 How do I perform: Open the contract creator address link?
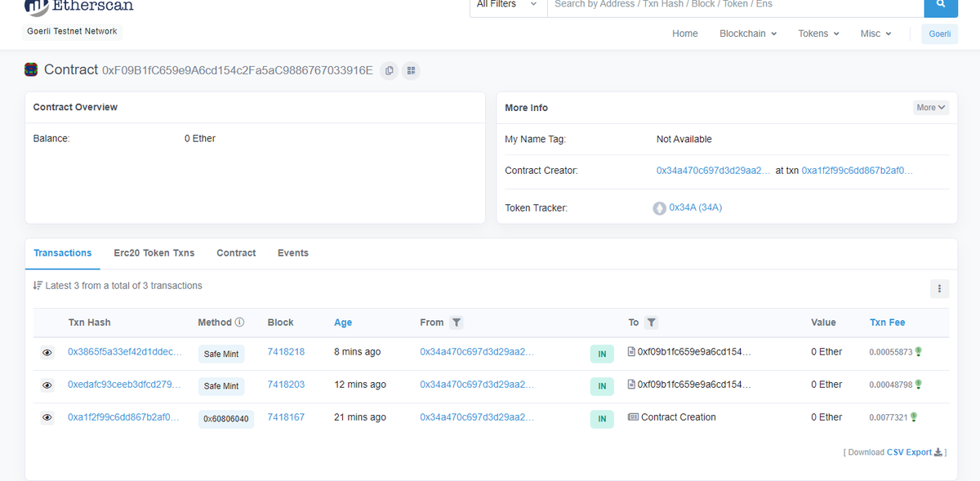tap(713, 171)
